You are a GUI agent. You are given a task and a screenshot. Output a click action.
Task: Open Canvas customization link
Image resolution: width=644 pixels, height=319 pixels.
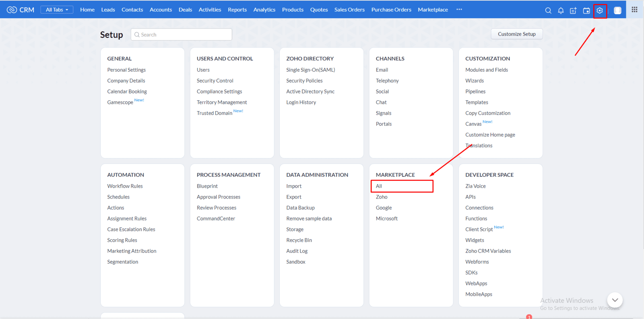[473, 124]
